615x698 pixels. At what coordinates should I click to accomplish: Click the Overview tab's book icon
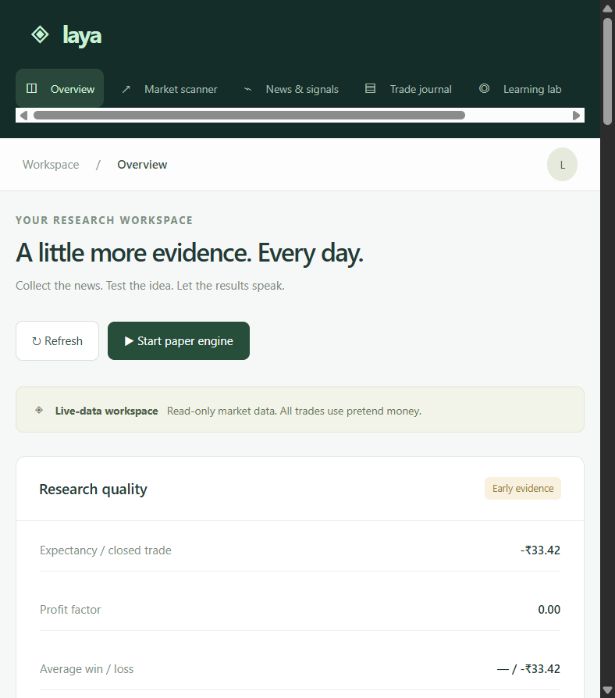(x=32, y=88)
